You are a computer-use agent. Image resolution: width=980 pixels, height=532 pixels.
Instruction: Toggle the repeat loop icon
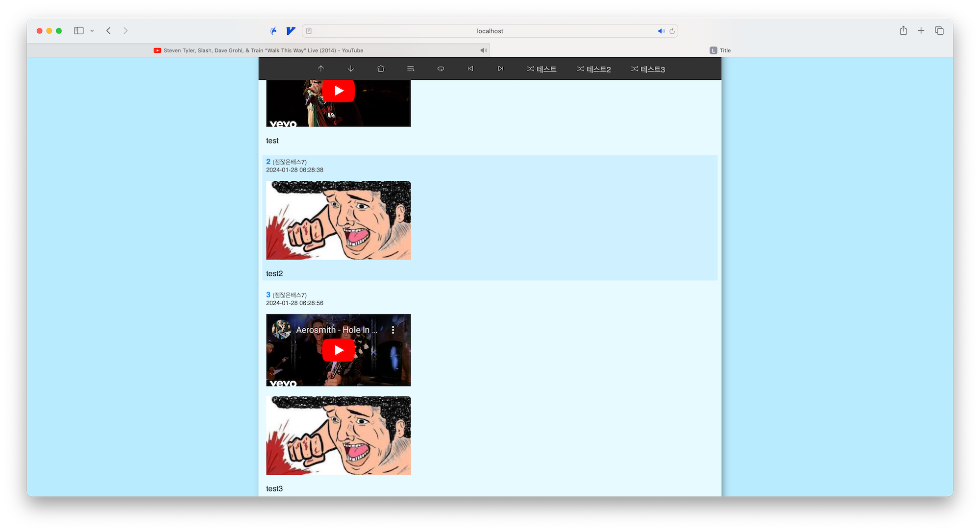[441, 69]
